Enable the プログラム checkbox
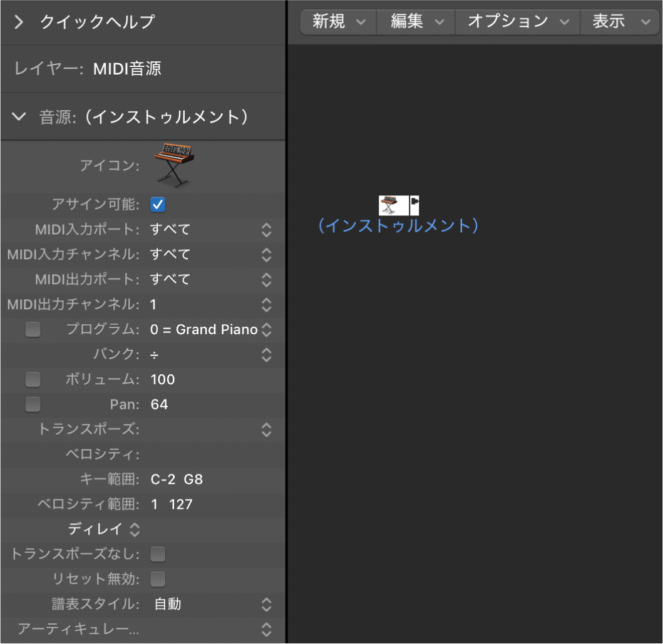This screenshot has width=663, height=644. 33,329
